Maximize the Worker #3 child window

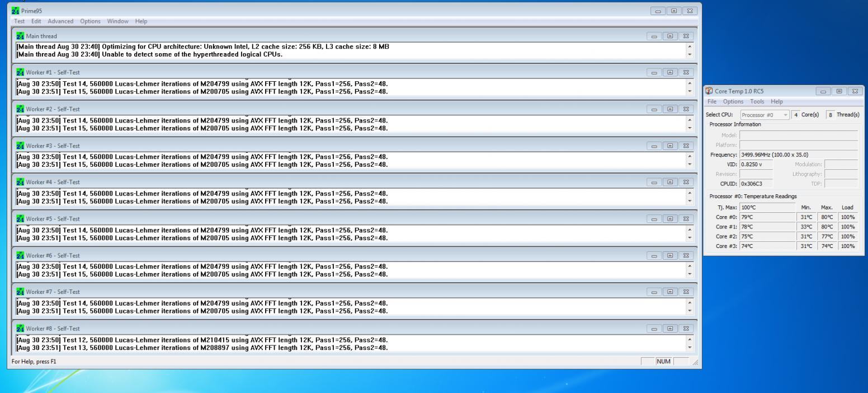[x=669, y=146]
